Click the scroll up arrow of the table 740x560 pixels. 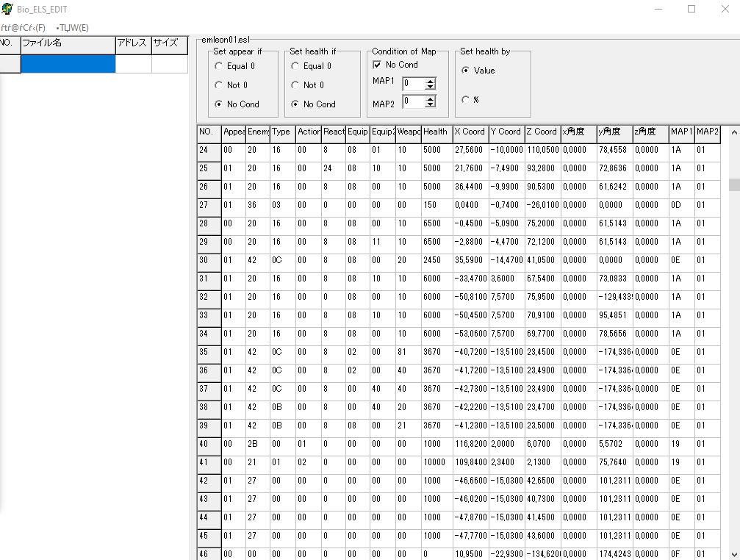pos(734,132)
